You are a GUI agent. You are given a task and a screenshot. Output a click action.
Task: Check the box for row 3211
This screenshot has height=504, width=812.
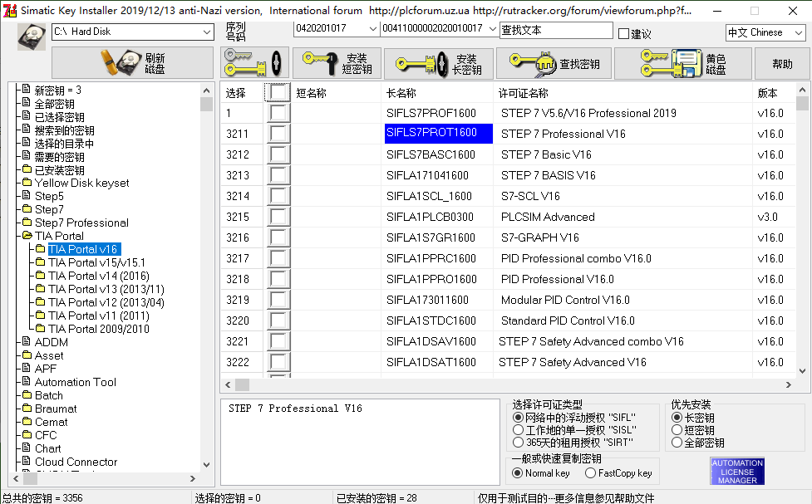point(278,134)
